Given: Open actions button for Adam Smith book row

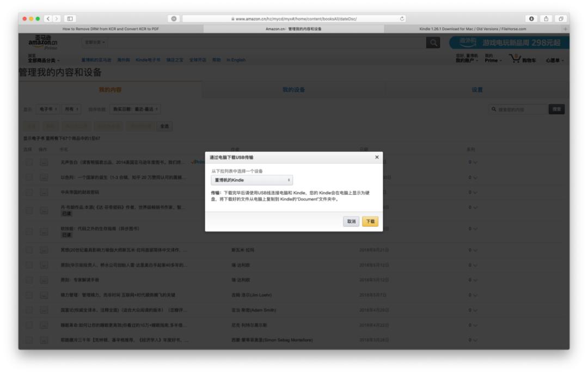Looking at the screenshot, I should (44, 310).
